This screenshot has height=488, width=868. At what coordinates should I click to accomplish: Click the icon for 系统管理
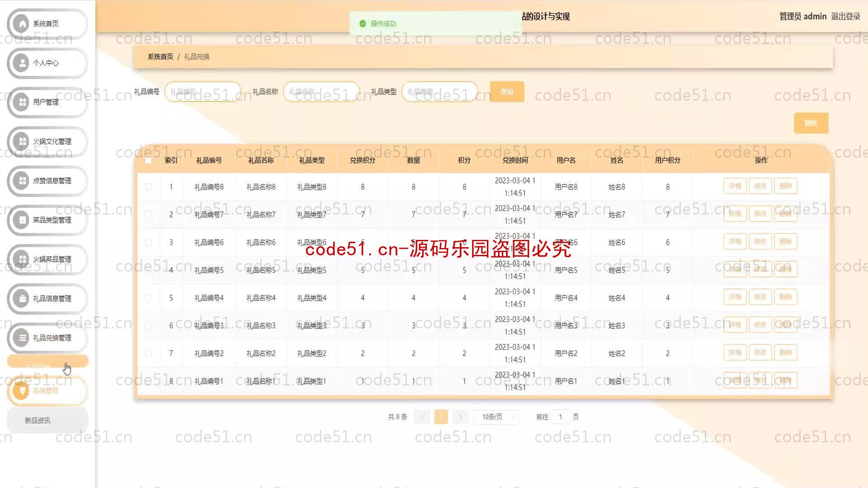21,391
